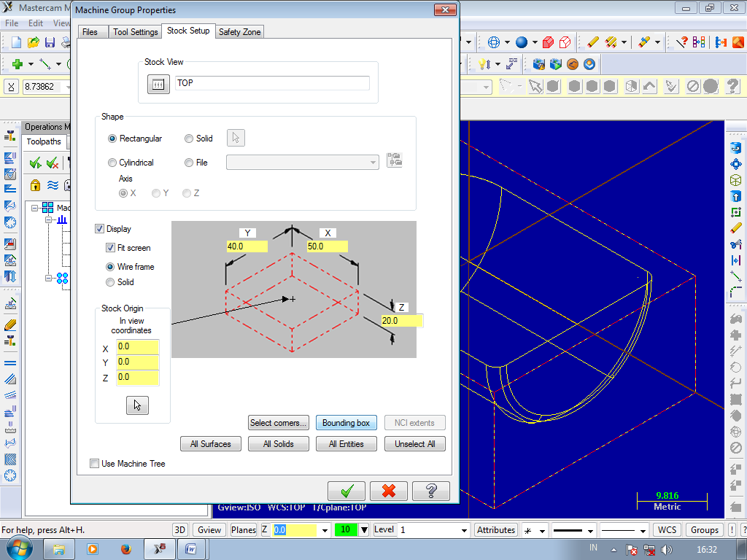Screen dimensions: 747x560
Task: Click the Open file folder icon
Action: (x=33, y=42)
